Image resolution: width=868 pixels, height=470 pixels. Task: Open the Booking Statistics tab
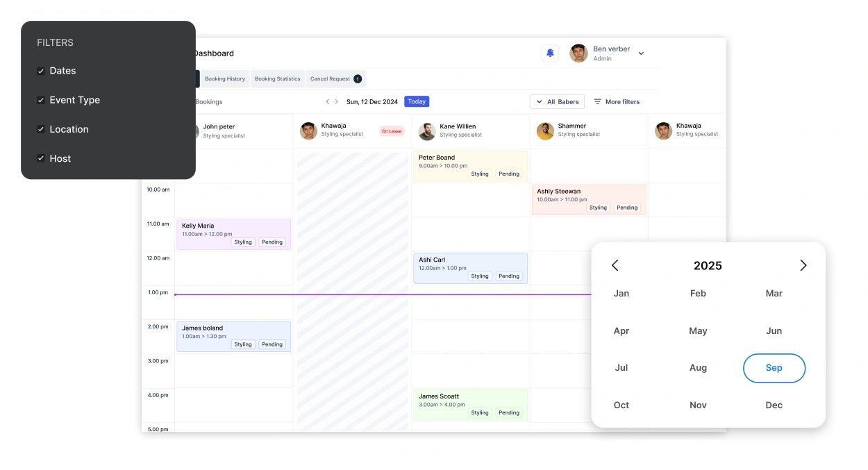pyautogui.click(x=277, y=79)
